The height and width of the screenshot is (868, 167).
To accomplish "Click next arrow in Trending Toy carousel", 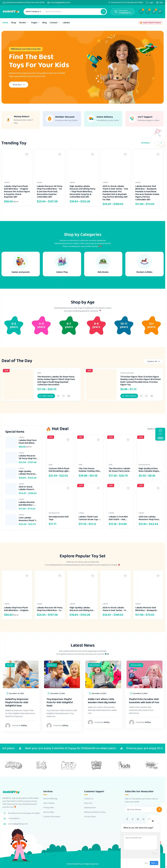I will (x=161, y=143).
